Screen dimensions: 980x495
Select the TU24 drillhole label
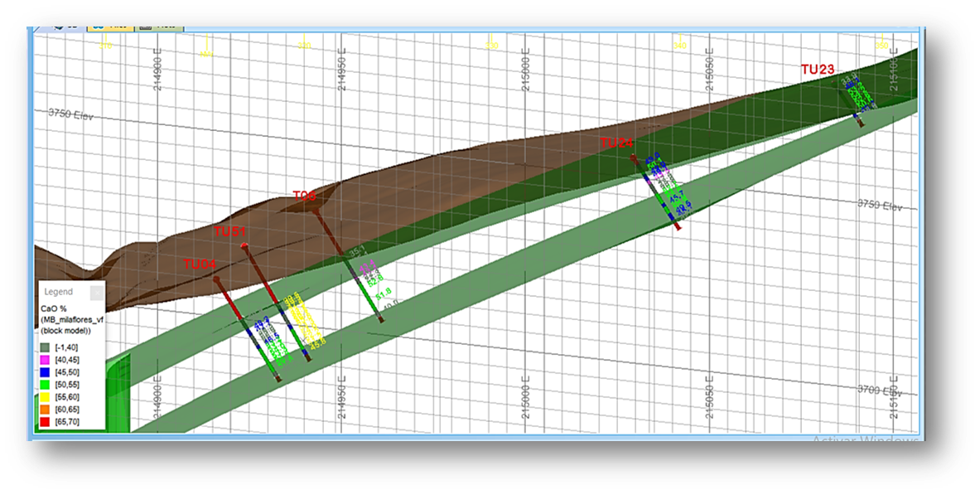pyautogui.click(x=616, y=143)
